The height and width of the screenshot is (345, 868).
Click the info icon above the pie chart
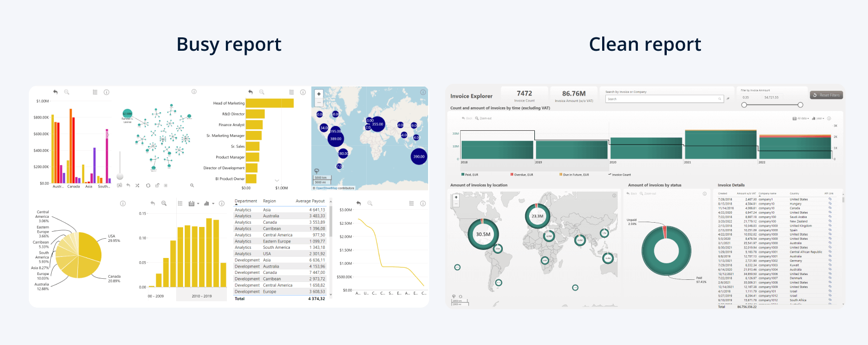pos(123,203)
